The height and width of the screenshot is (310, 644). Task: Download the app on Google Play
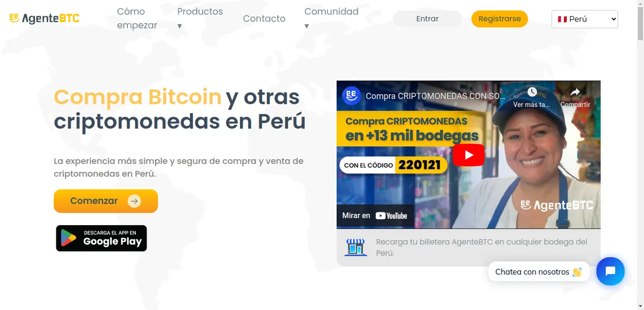click(101, 238)
